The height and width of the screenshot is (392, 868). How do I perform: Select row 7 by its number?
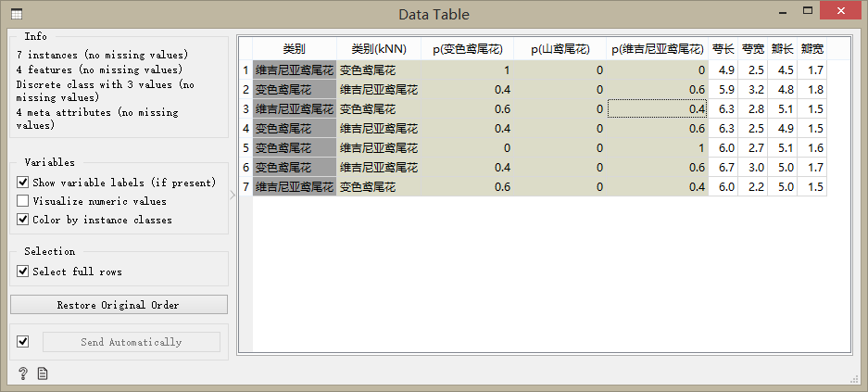tap(245, 187)
